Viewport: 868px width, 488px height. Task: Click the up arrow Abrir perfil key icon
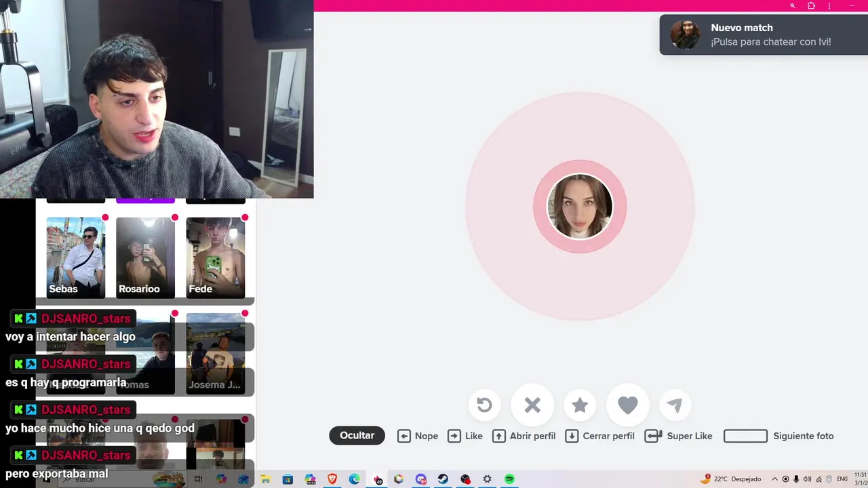pos(499,436)
